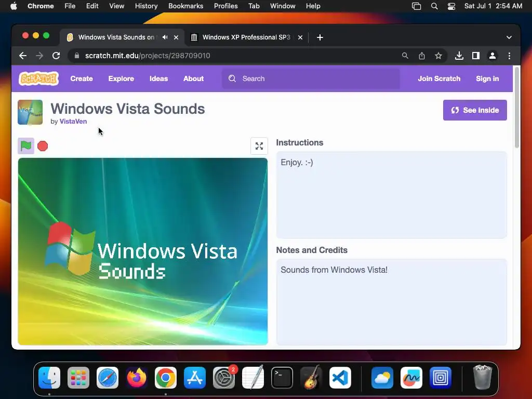The height and width of the screenshot is (399, 532).
Task: Launch GarageBand from the Dock
Action: (311, 378)
